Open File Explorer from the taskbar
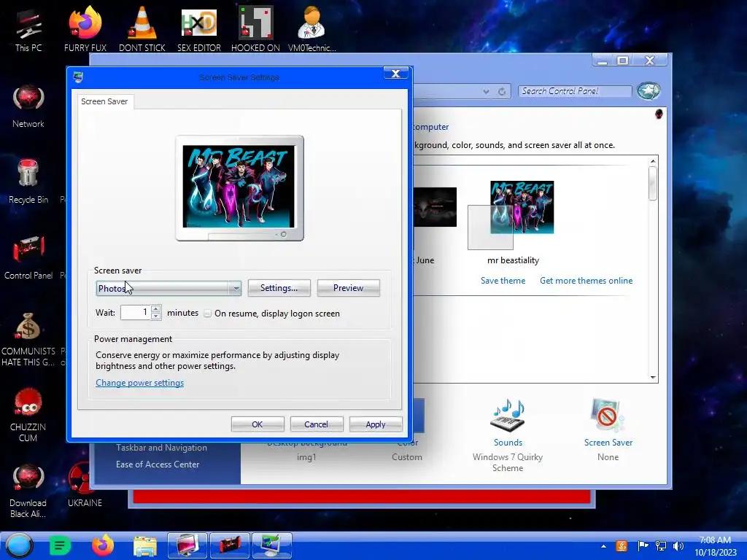The image size is (747, 560). point(145,546)
